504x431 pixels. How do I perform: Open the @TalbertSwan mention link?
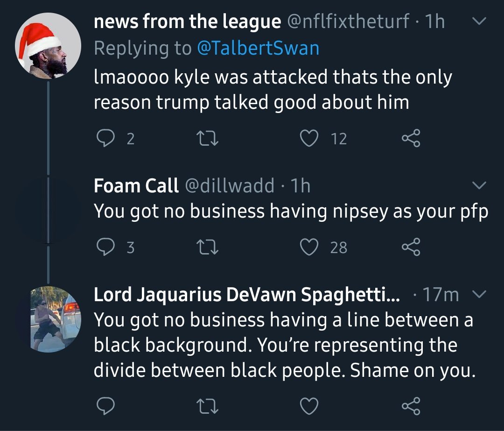click(258, 48)
